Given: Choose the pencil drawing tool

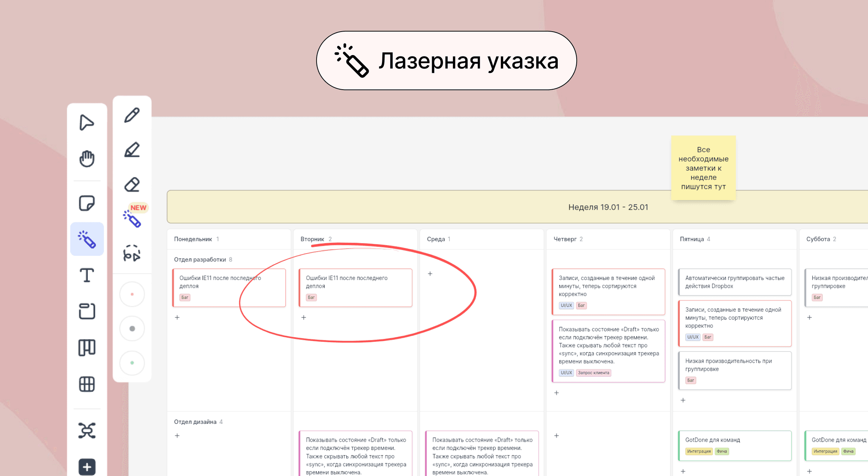Looking at the screenshot, I should [132, 115].
